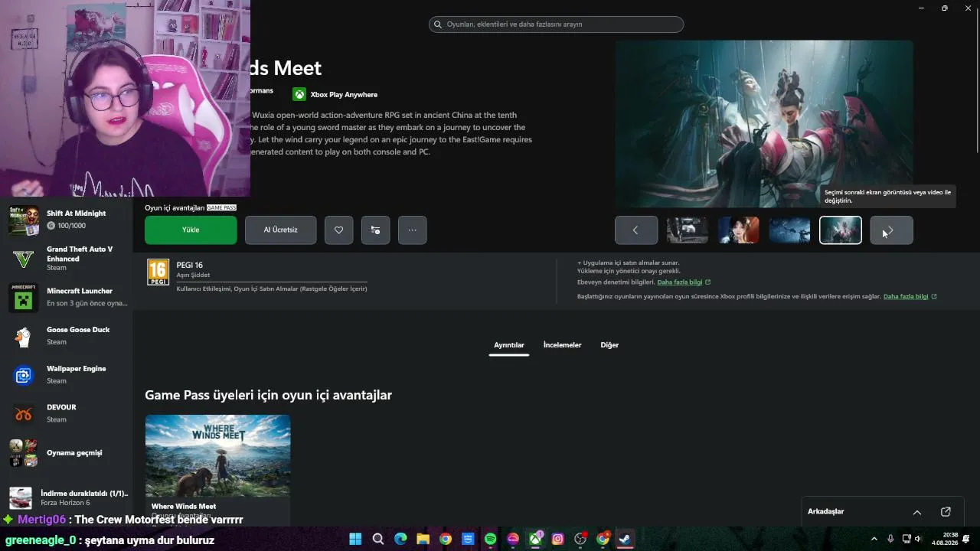Image resolution: width=980 pixels, height=551 pixels.
Task: Show hidden system tray icons
Action: point(874,539)
